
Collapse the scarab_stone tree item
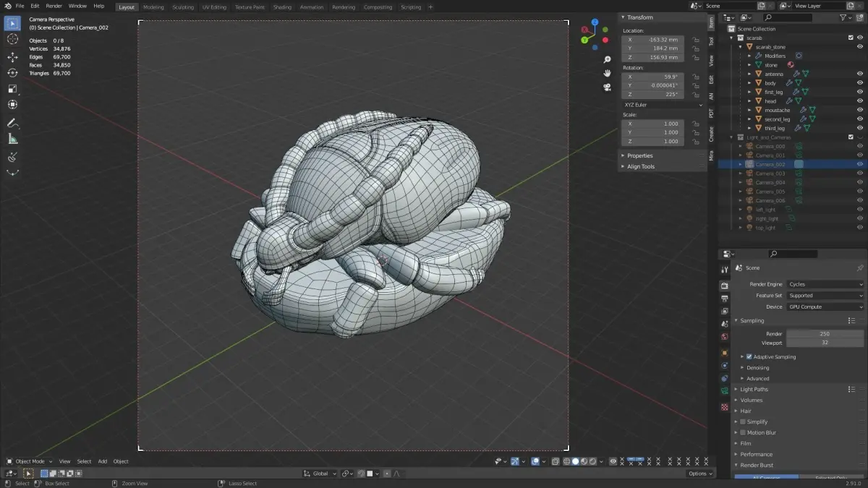pos(741,47)
